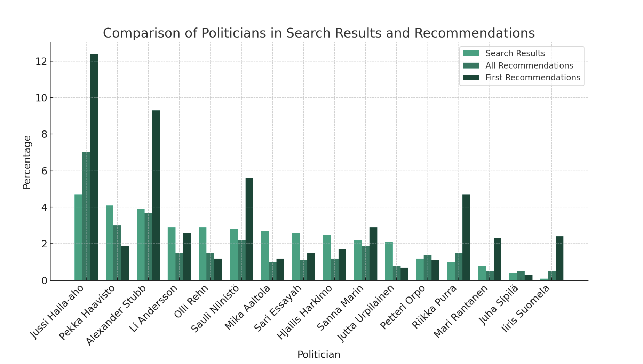Select Mari Rantanen's First Recommendations bar
Image resolution: width=643 pixels, height=364 pixels.
click(x=498, y=259)
